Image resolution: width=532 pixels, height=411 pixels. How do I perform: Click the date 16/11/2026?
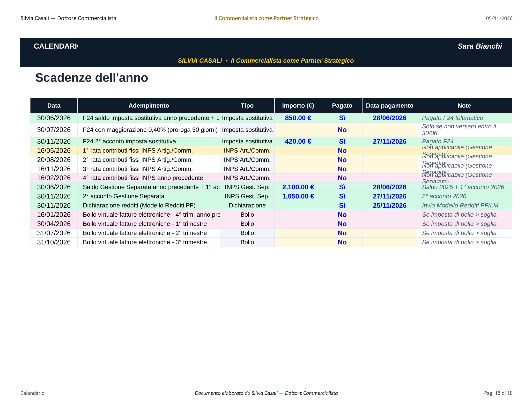click(x=54, y=169)
